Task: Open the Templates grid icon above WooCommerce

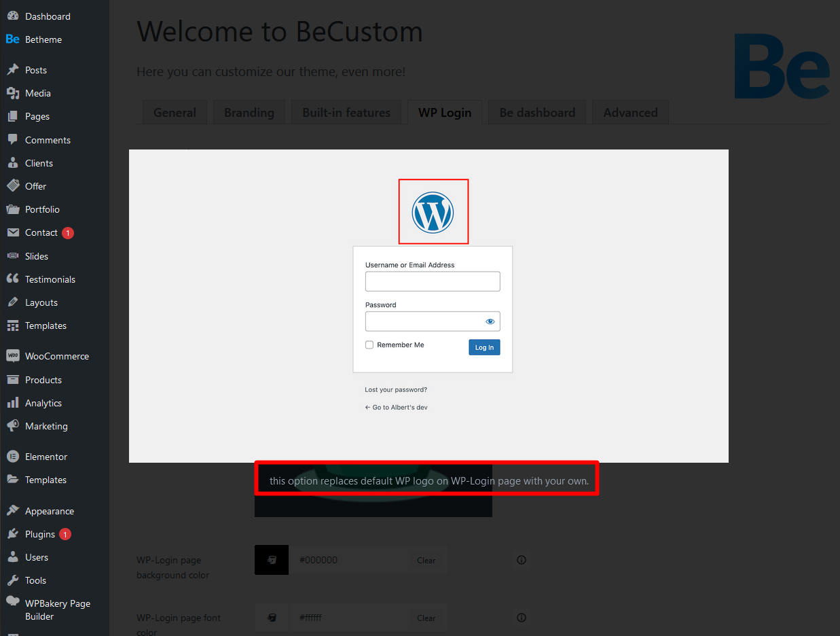Action: click(12, 325)
